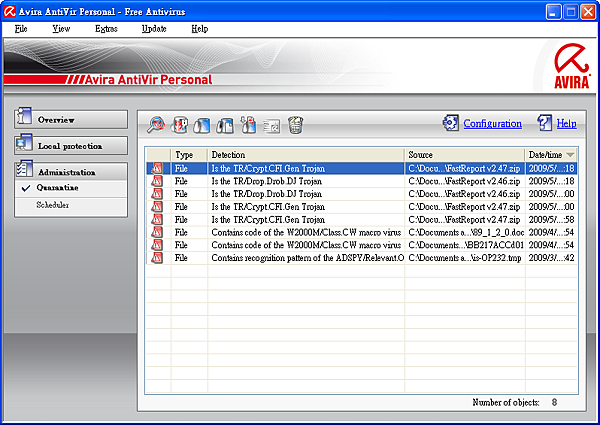Collapse the Administration section

tap(71, 172)
